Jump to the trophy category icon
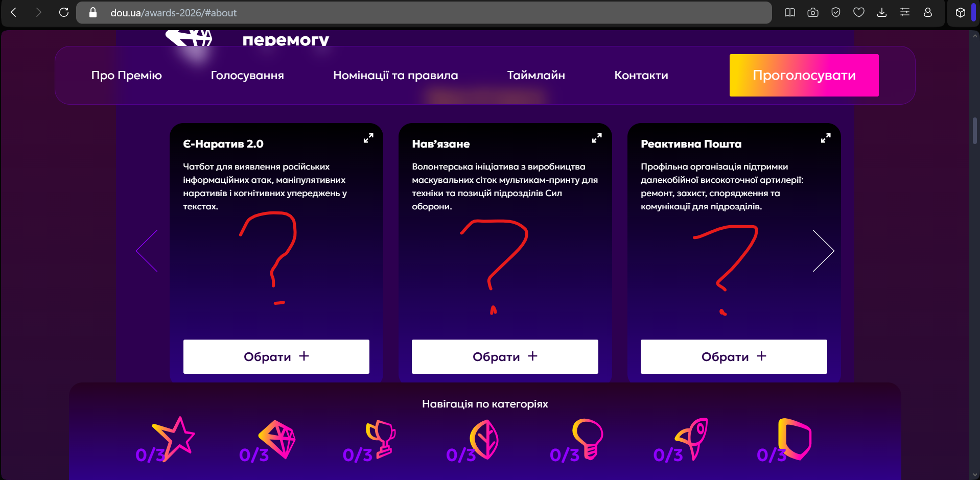The height and width of the screenshot is (480, 980). (381, 439)
